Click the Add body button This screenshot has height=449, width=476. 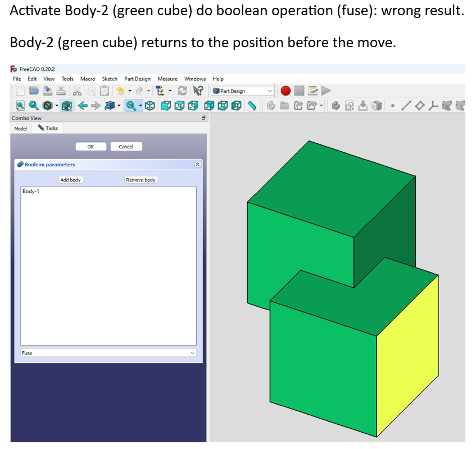(71, 179)
